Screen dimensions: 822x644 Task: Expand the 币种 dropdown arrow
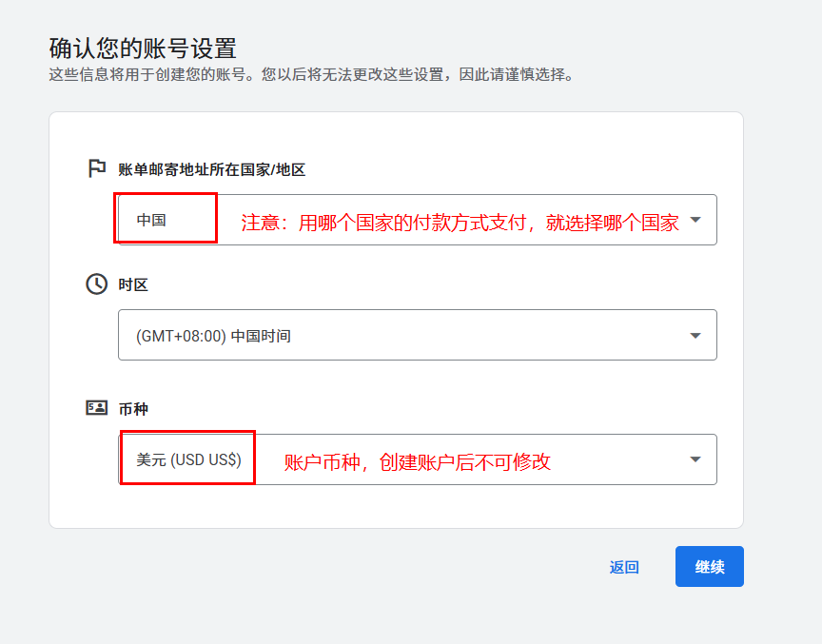point(695,459)
